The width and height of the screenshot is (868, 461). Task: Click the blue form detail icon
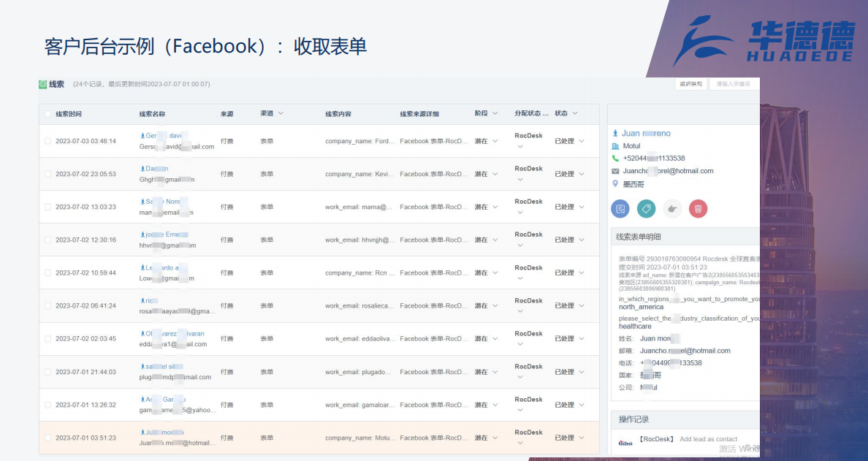[620, 209]
